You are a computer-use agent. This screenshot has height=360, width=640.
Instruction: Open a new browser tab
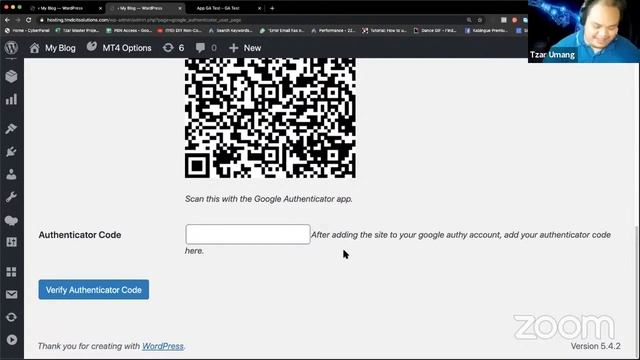272,8
